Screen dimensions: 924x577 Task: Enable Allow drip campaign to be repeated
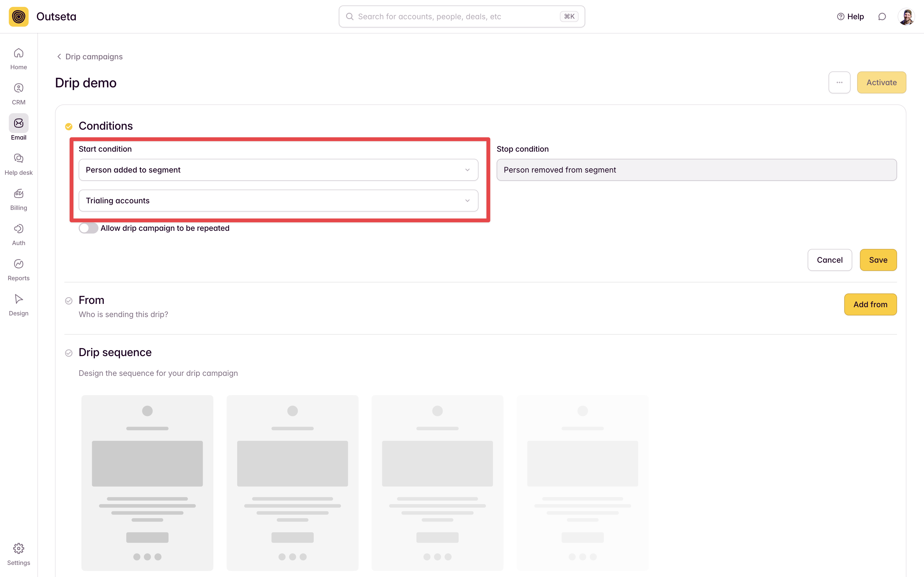click(88, 228)
